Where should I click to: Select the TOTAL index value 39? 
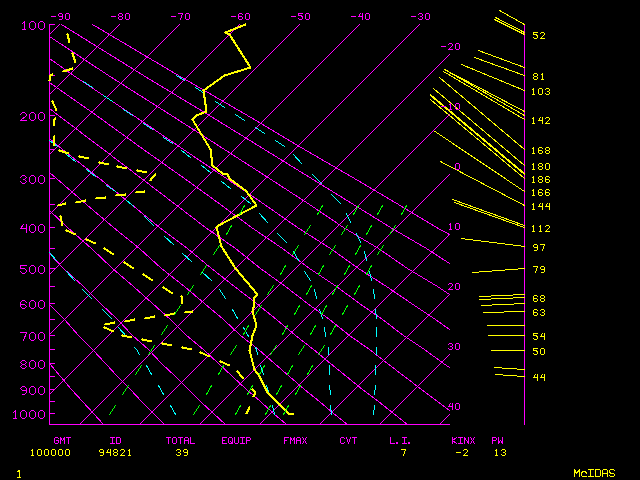pyautogui.click(x=182, y=453)
